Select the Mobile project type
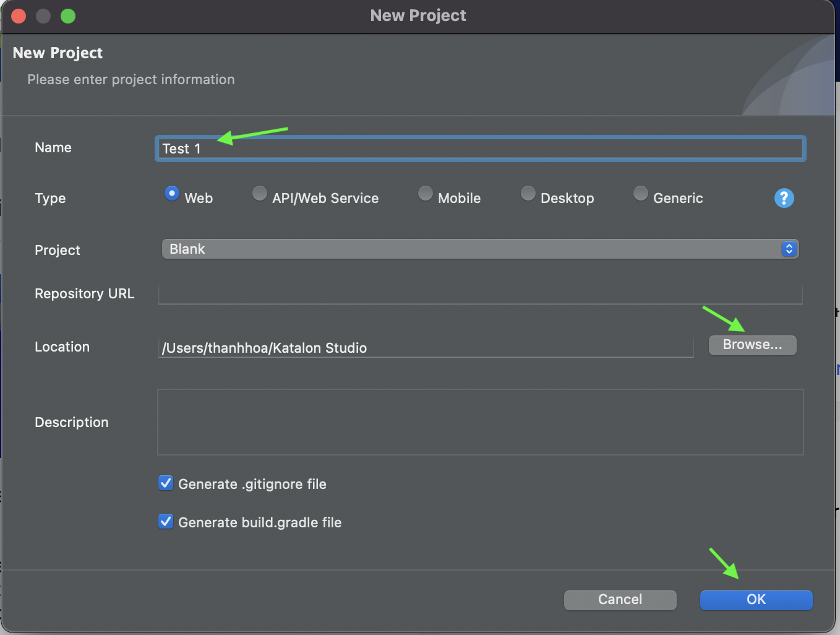 click(x=426, y=194)
